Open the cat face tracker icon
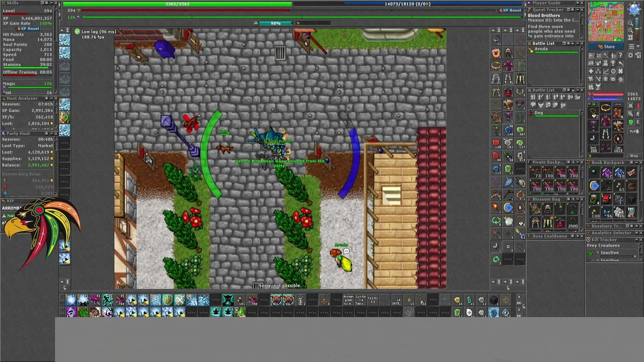 [x=598, y=86]
